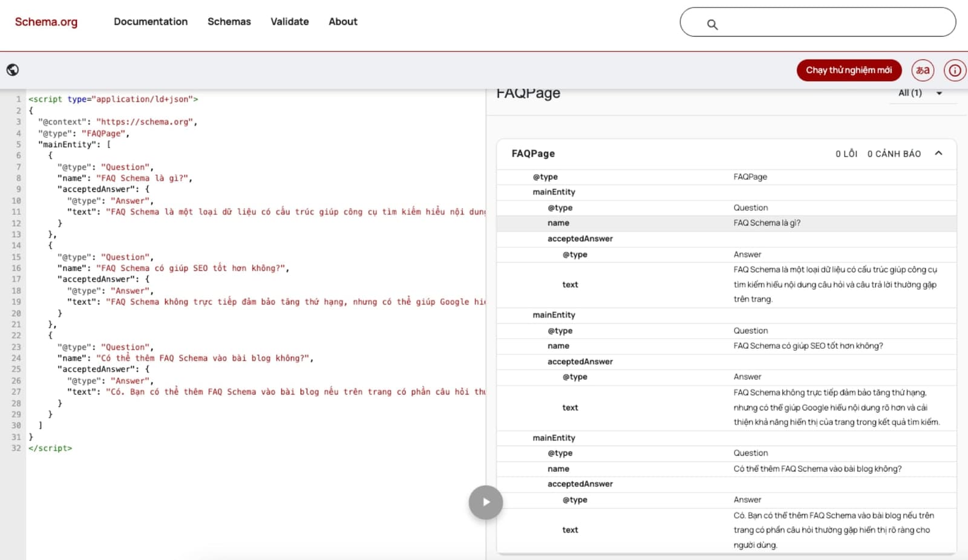The width and height of the screenshot is (968, 560).
Task: Click the second answer text about tăng thứ hạng
Action: [836, 407]
